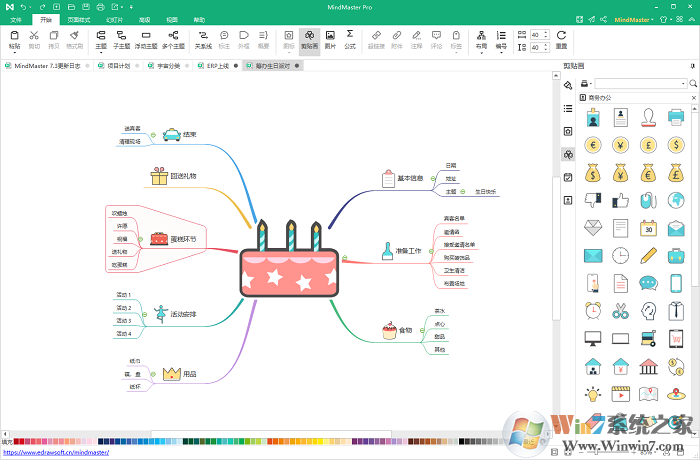Viewport: 700px width, 460px height.
Task: Toggle the 剪贴画 clipart toolbar button
Action: point(309,39)
